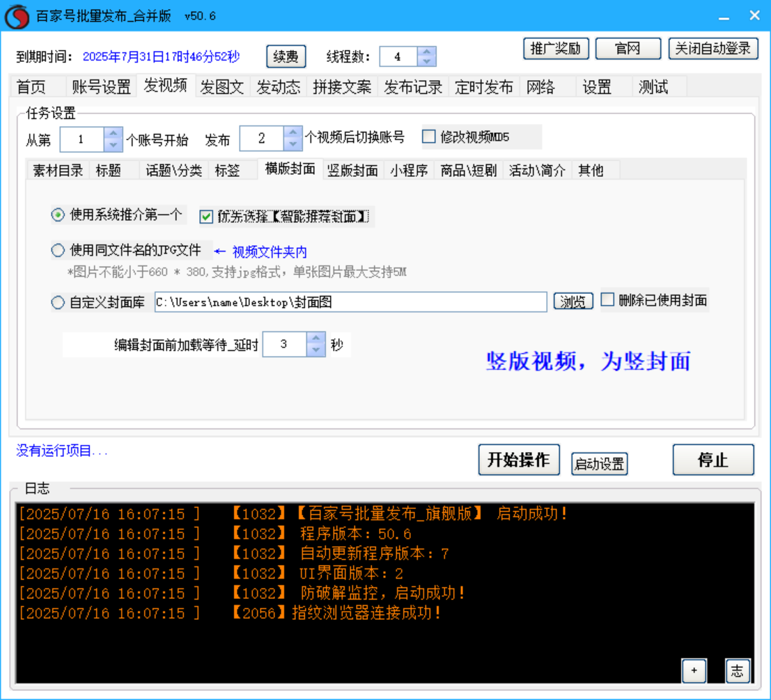Click the cover loading delay seconds field

pyautogui.click(x=285, y=344)
